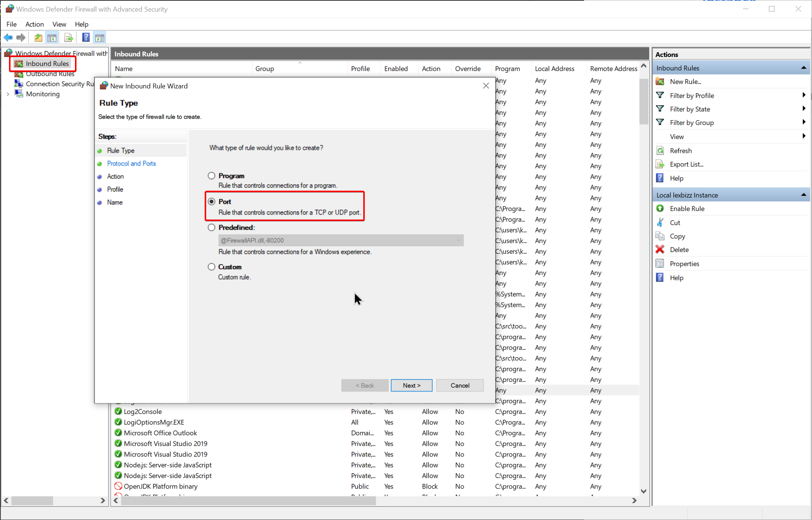Select the LogiOptionsMgr.EXE rule row
The width and height of the screenshot is (812, 520).
375,422
